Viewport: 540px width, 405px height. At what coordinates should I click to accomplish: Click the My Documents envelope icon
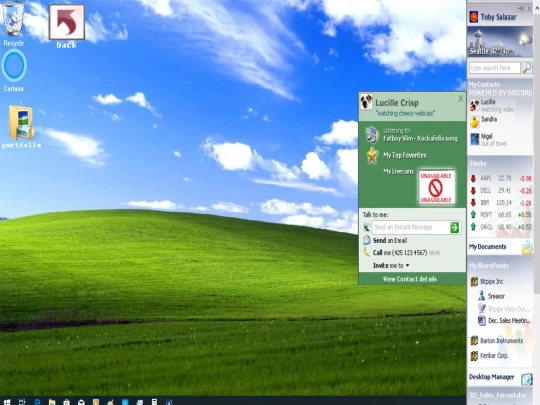click(x=527, y=247)
